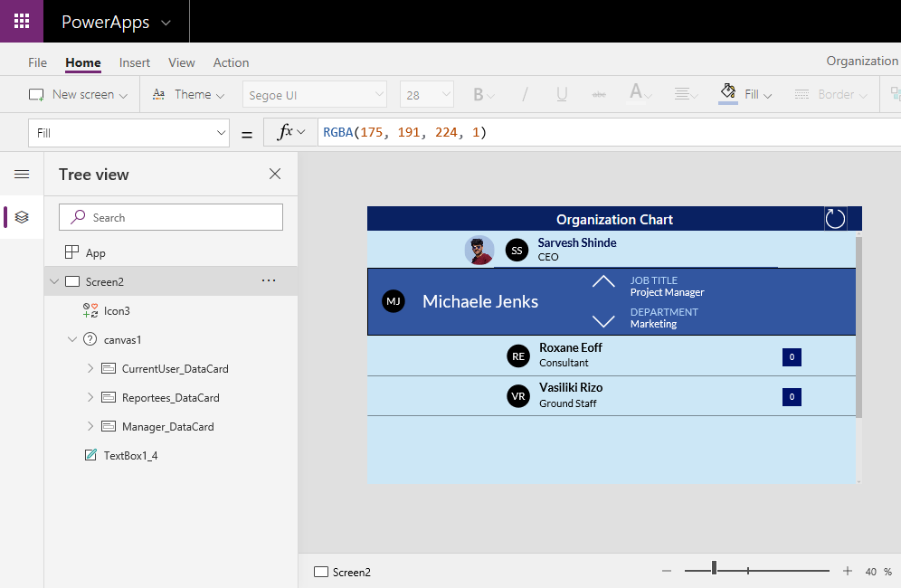The width and height of the screenshot is (901, 588).
Task: Select Icon3 in the Tree view
Action: point(117,310)
